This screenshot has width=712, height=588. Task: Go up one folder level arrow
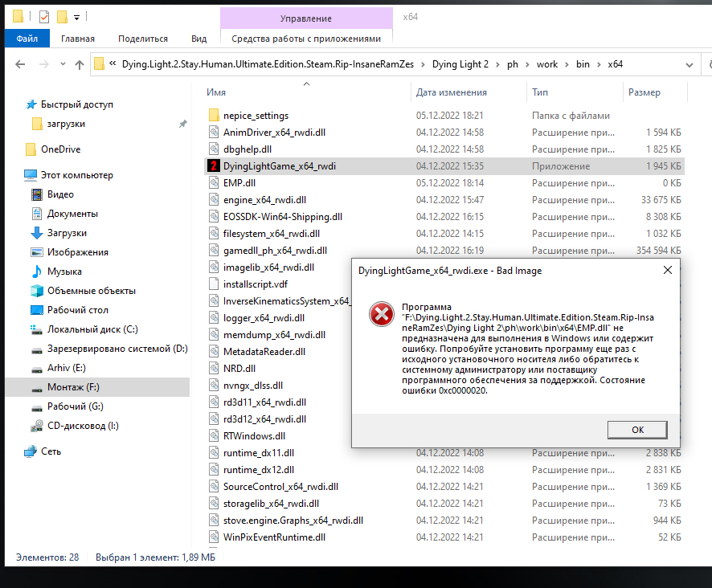click(80, 64)
